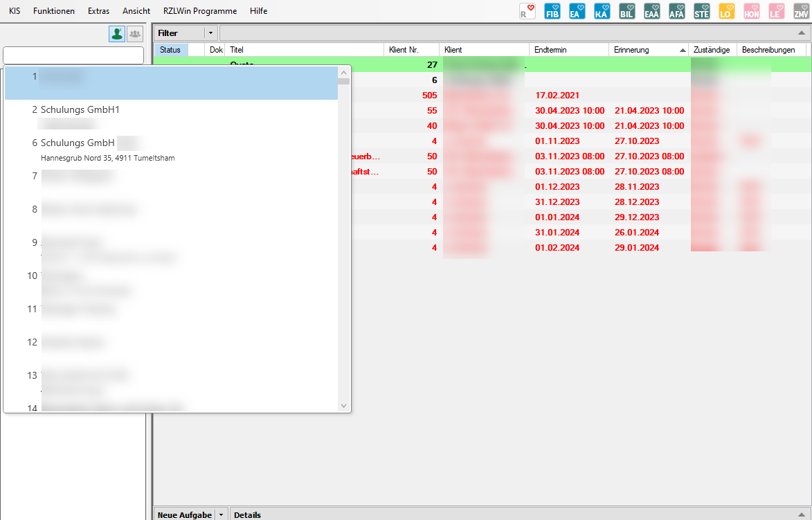Expand the Neue Aufgabe dropdown arrow
Image resolution: width=812 pixels, height=520 pixels.
(222, 514)
